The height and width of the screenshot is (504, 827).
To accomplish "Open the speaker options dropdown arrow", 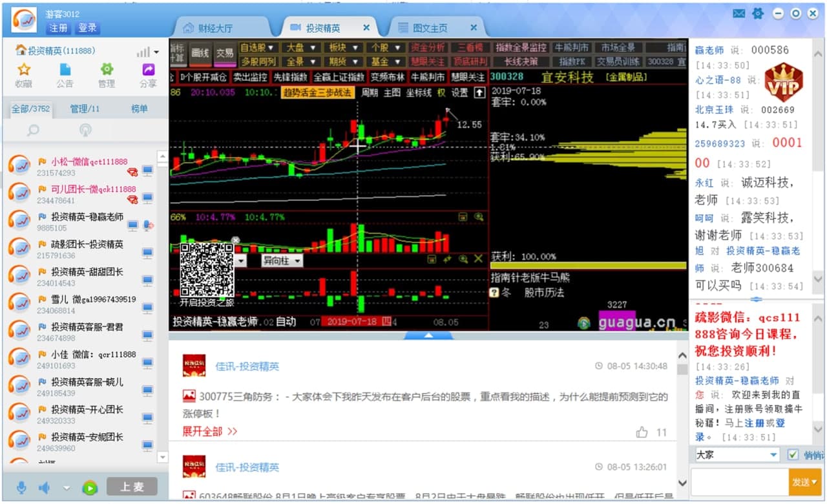I will click(66, 488).
